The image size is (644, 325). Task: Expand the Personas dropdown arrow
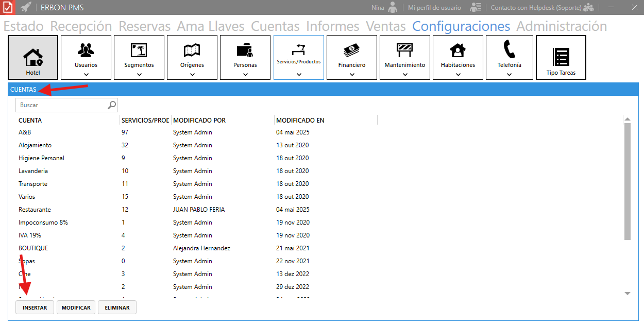(245, 74)
